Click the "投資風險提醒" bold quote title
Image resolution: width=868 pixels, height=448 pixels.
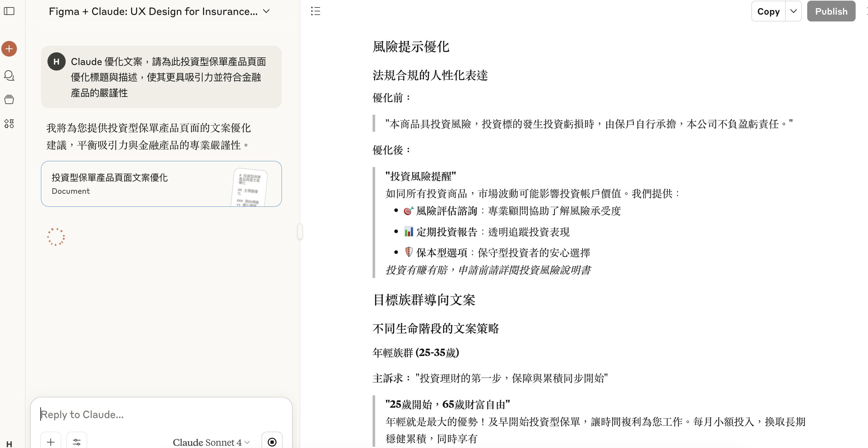[421, 176]
